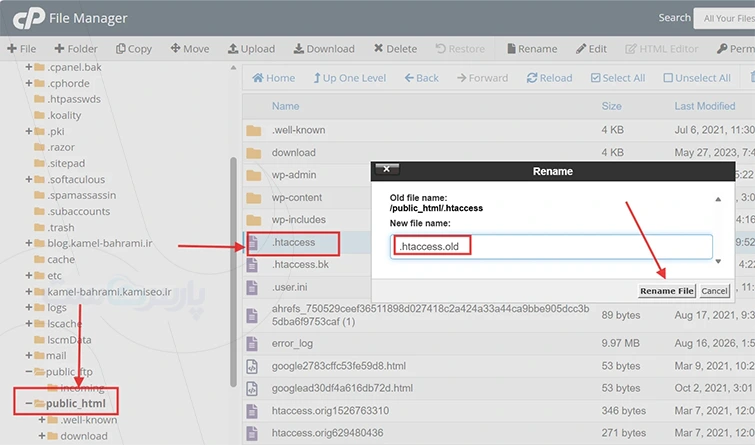Click the tree panel vertical scrollbar
This screenshot has width=755, height=445.
tap(234, 272)
